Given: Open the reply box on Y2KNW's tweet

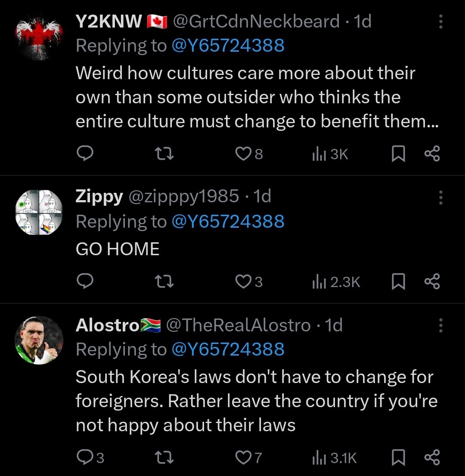Looking at the screenshot, I should pos(85,154).
